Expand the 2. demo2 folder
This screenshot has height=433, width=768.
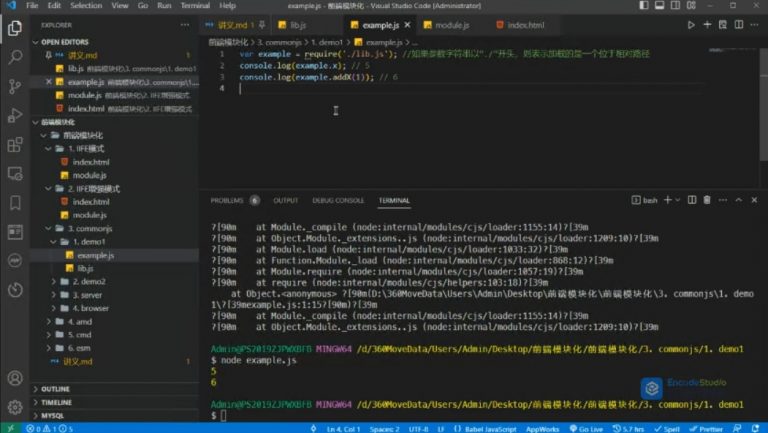pos(89,282)
